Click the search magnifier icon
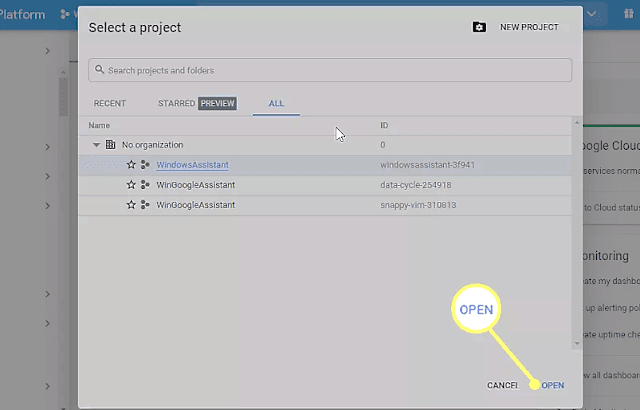Viewport: 640px width, 410px height. [99, 70]
